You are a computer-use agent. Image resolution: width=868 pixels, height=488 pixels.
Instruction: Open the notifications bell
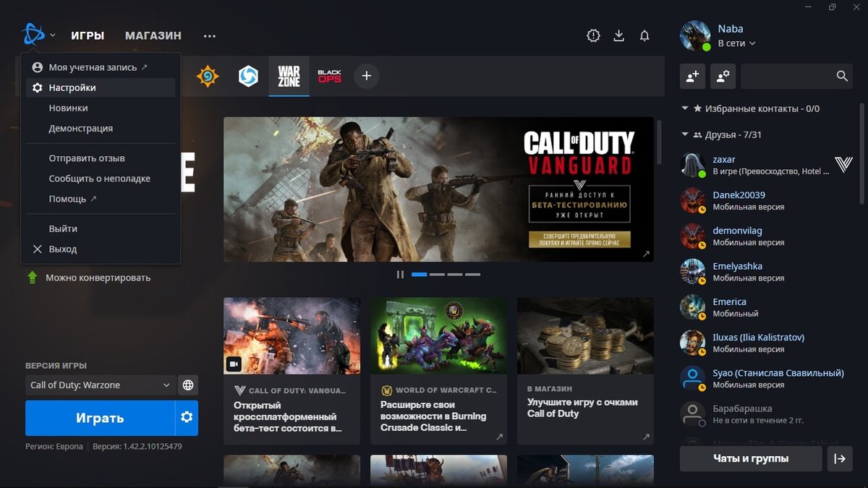coord(644,35)
